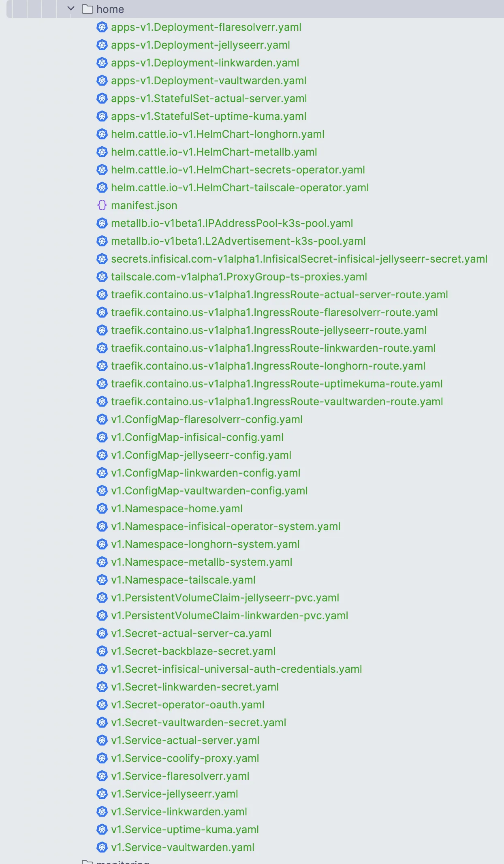
Task: Click the Kubernetes icon beside v1.Namespace-tailscale.yaml
Action: pos(101,580)
